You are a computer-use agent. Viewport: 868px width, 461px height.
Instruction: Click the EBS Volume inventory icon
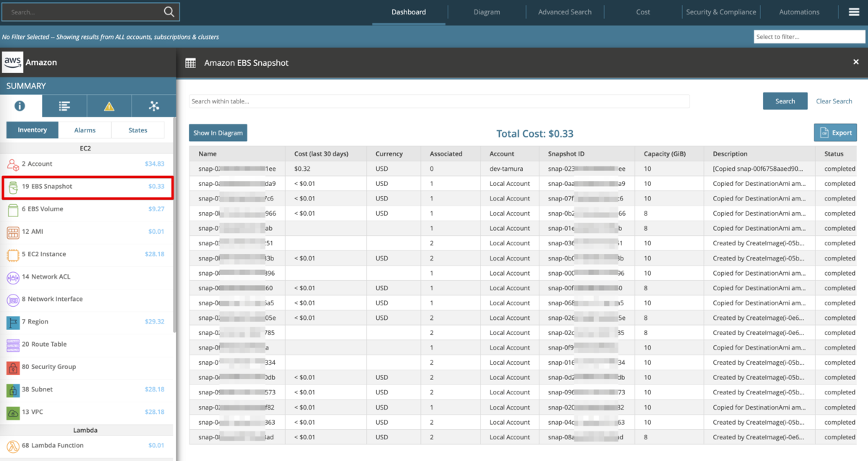12,209
